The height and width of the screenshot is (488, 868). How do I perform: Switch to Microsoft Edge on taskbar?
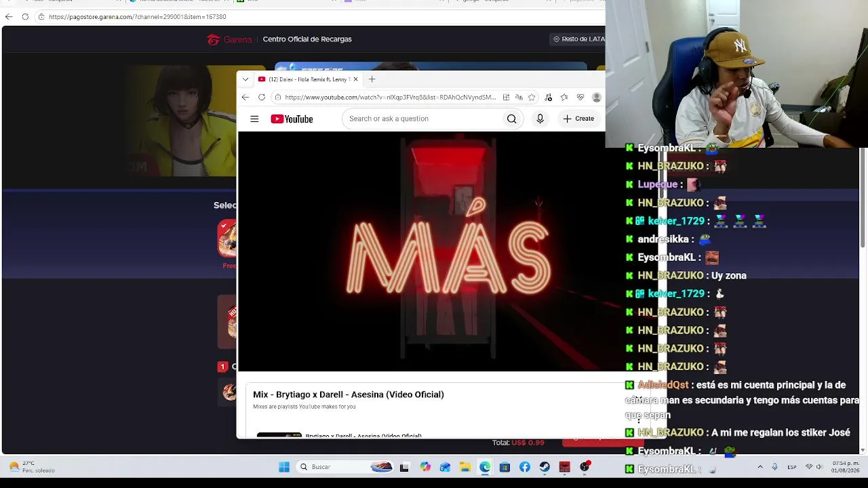[x=485, y=467]
